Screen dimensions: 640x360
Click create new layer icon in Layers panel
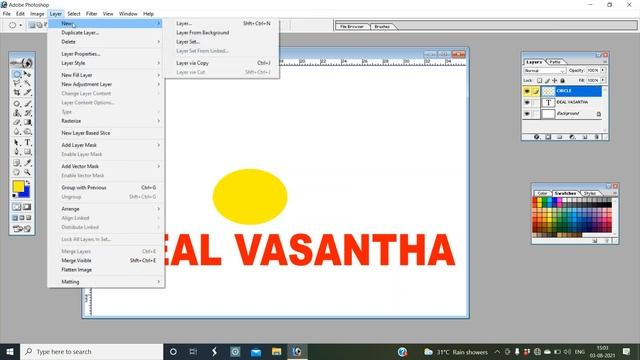585,137
